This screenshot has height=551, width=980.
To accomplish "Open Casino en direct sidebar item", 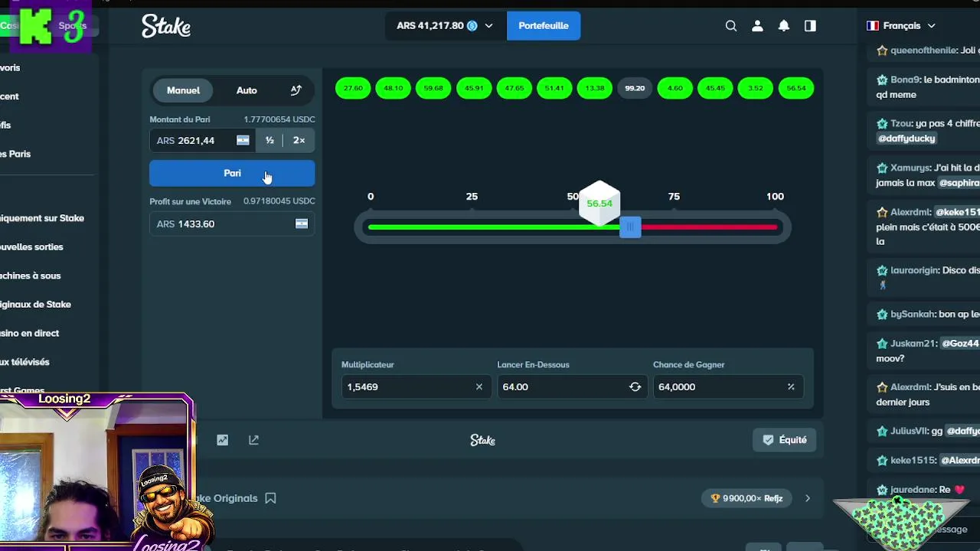I will 29,334.
